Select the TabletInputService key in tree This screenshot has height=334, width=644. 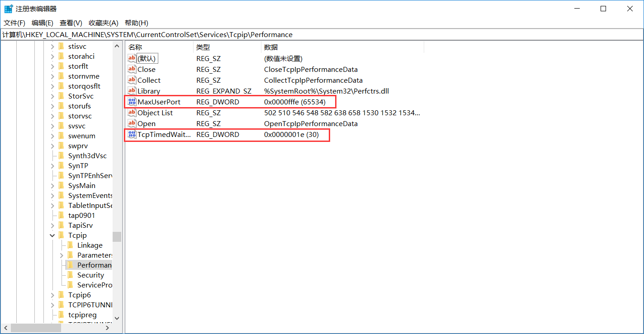tap(90, 205)
